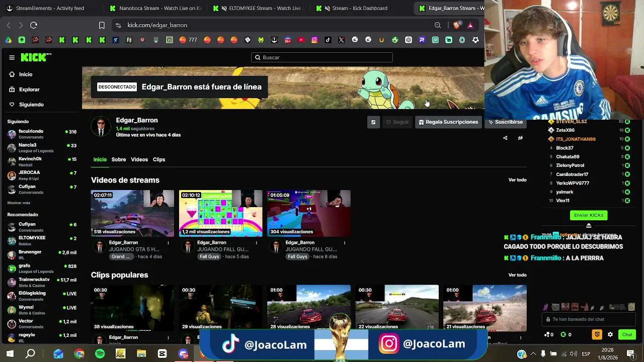
Task: Click the Buscar search field
Action: pos(322,57)
